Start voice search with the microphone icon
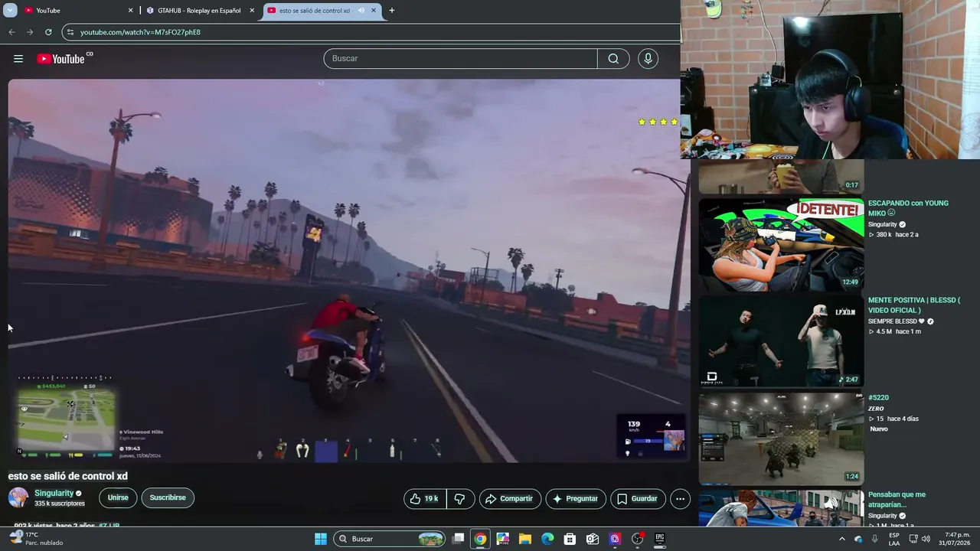This screenshot has height=551, width=980. pos(648,59)
